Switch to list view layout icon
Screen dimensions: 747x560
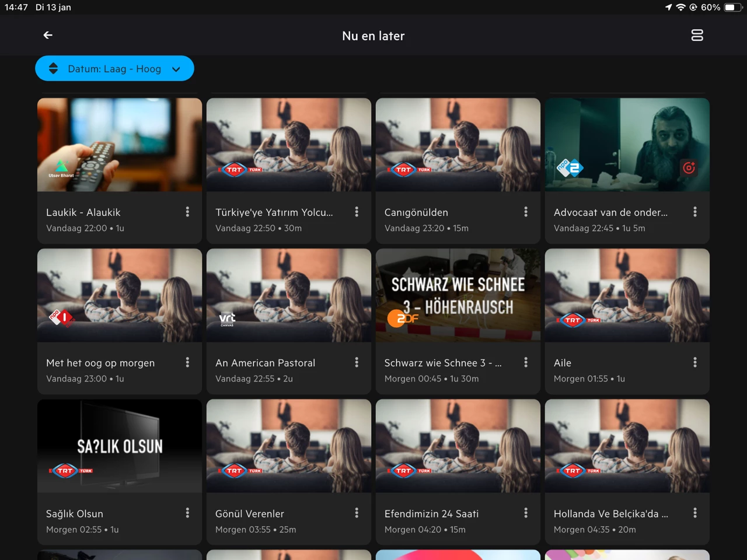697,36
